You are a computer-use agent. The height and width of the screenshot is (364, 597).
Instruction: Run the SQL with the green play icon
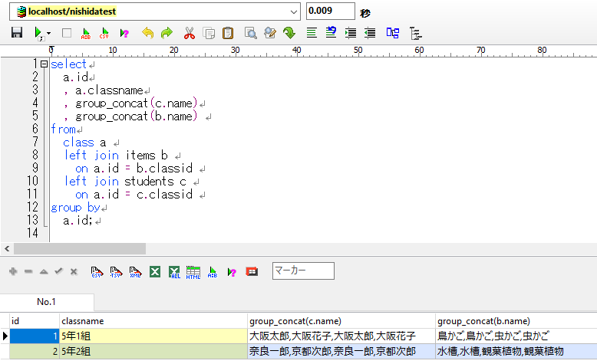(38, 33)
